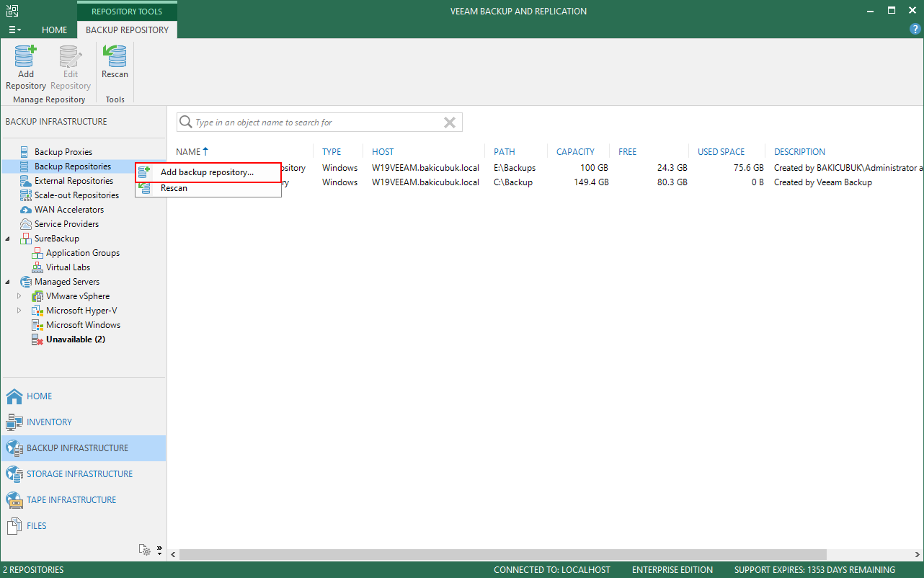Click the 24.3 GB free value
The image size is (924, 578).
tap(672, 168)
